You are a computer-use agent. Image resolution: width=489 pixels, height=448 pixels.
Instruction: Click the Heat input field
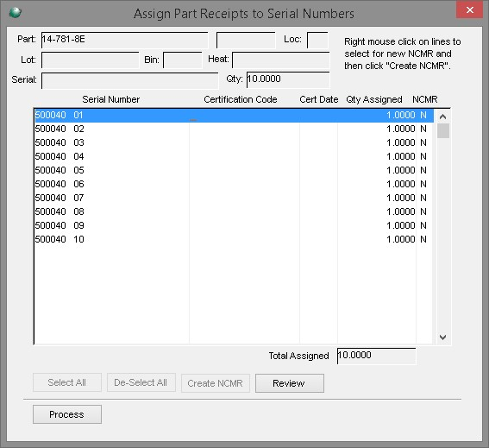tap(280, 60)
